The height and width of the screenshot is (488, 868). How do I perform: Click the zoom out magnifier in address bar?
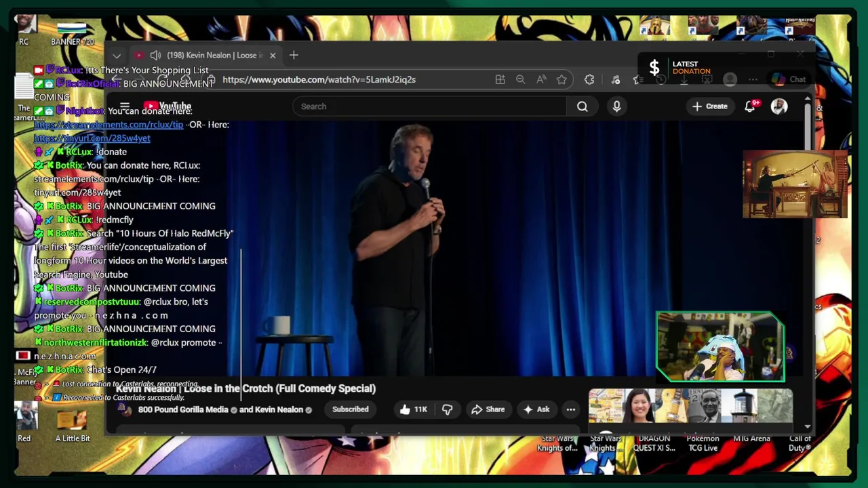tap(520, 79)
